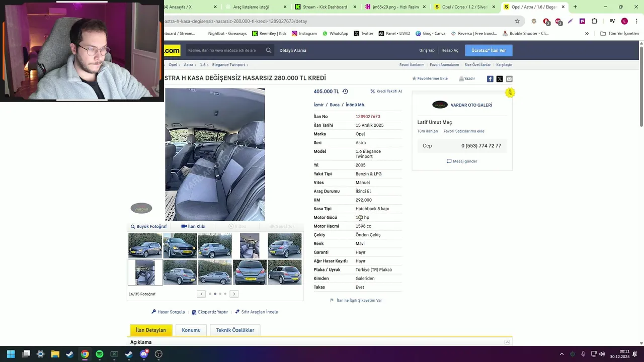This screenshot has width=644, height=362.
Task: Show hidden system tray icons chevron
Action: point(561,354)
